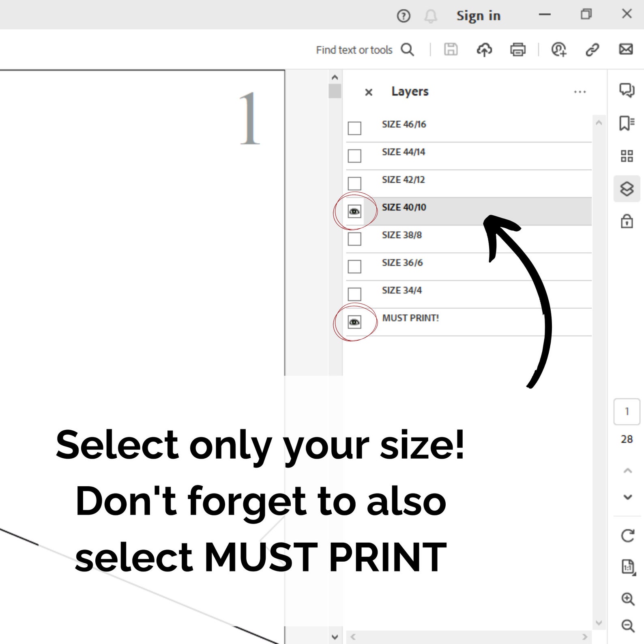Open the page thumbnails grid icon
Image resolution: width=644 pixels, height=644 pixels.
click(x=627, y=156)
